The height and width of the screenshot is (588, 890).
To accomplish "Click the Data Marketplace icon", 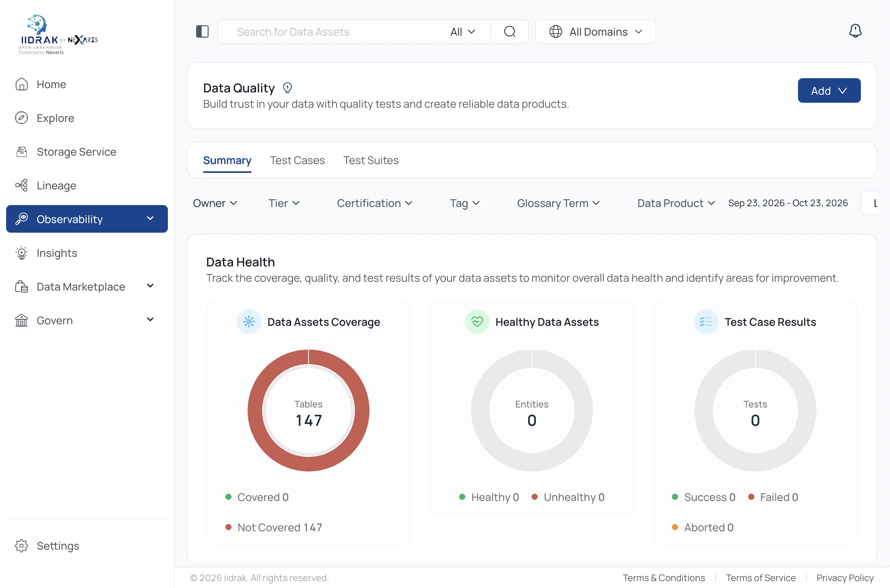I will (x=21, y=286).
